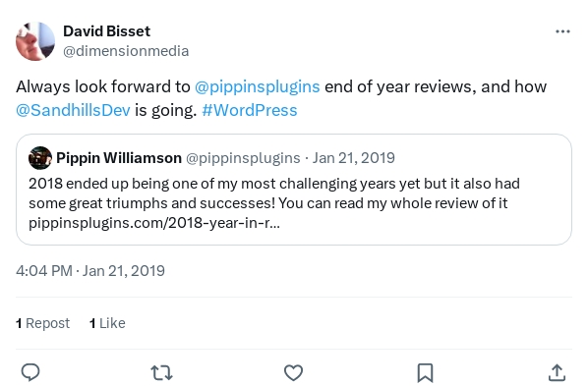Like the tweet with the heart icon
588x386 pixels.
(x=293, y=373)
